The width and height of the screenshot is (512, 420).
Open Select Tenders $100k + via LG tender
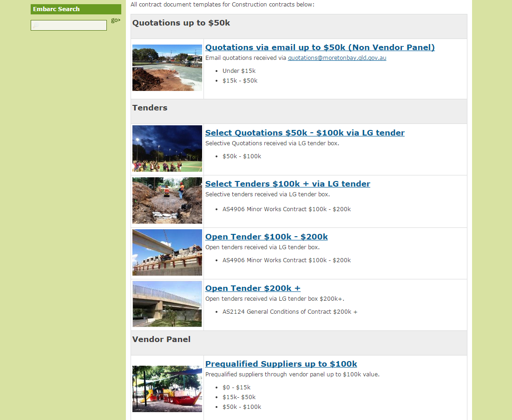tap(288, 184)
